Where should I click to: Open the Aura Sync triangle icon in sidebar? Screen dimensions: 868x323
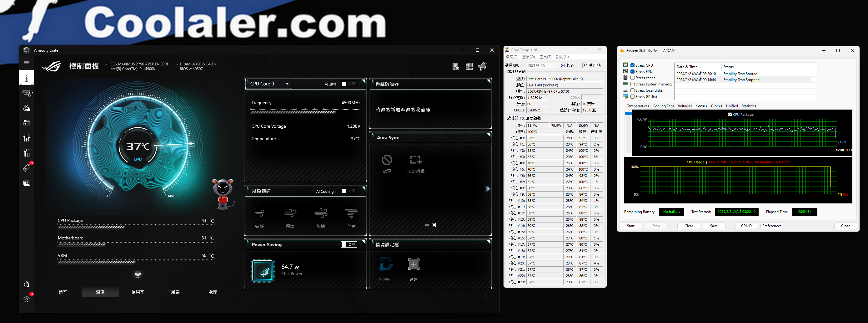[27, 108]
